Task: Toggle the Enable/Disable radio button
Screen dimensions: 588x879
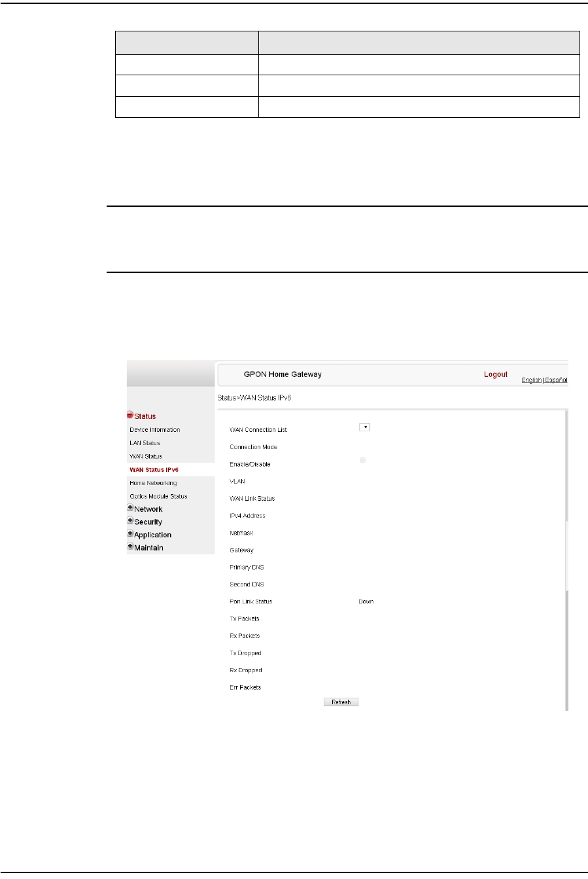Action: tap(362, 460)
